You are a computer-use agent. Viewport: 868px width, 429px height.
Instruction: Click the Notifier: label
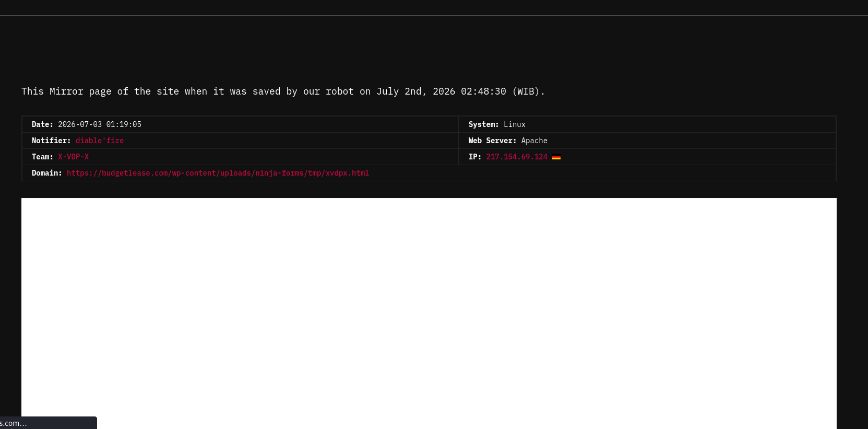point(51,141)
